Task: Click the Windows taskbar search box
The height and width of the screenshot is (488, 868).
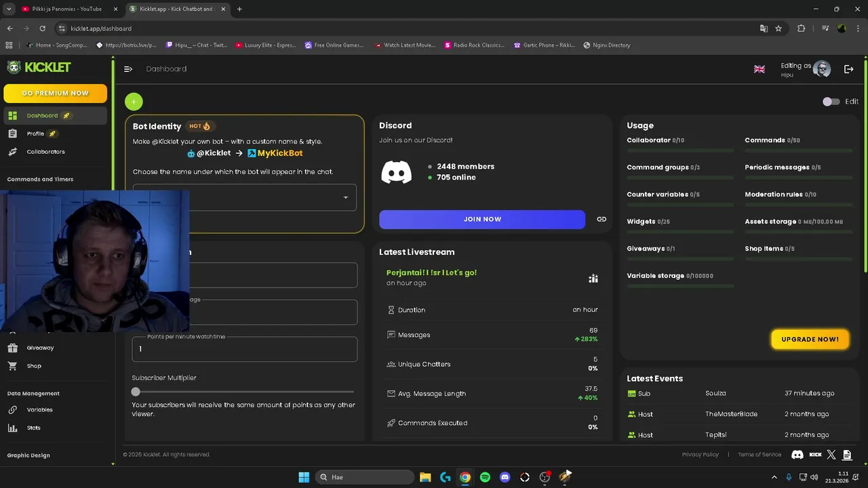Action: click(x=366, y=477)
